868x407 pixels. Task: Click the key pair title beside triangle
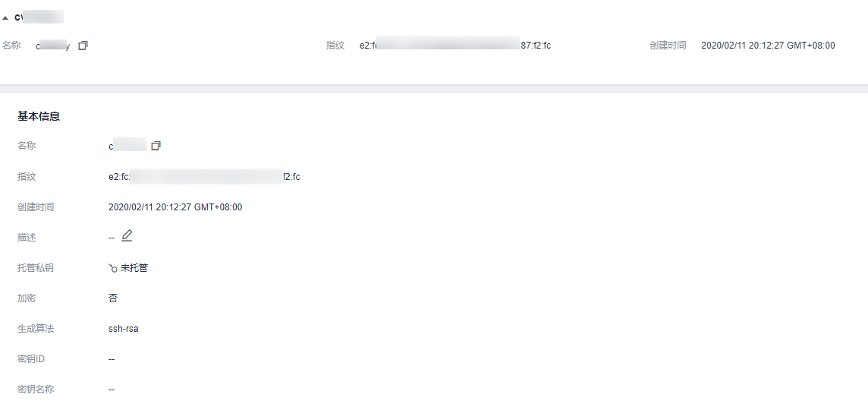pos(39,17)
